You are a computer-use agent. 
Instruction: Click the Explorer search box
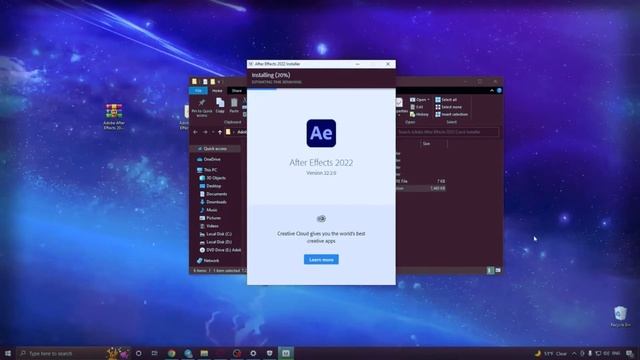coord(447,132)
